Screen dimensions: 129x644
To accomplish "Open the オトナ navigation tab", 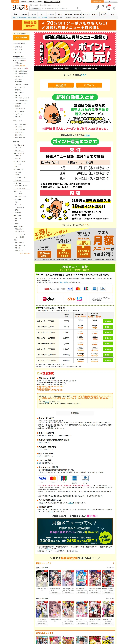I will pyautogui.click(x=112, y=14).
